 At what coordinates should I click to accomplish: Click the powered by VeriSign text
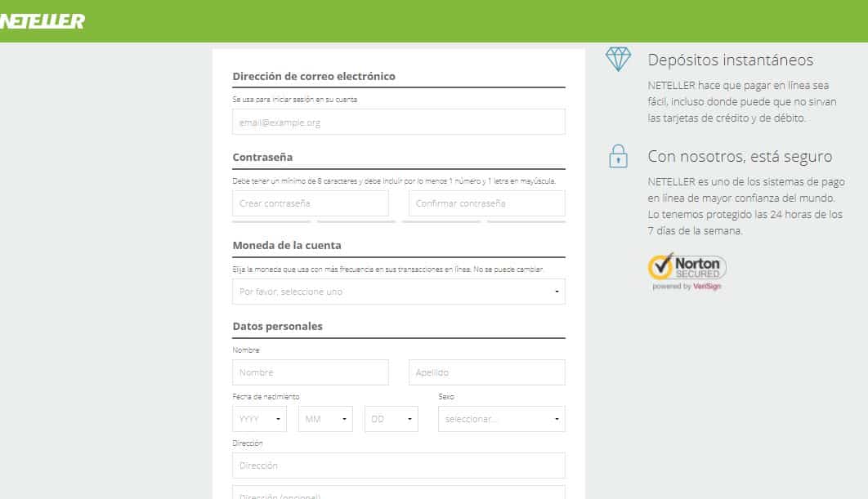(687, 287)
